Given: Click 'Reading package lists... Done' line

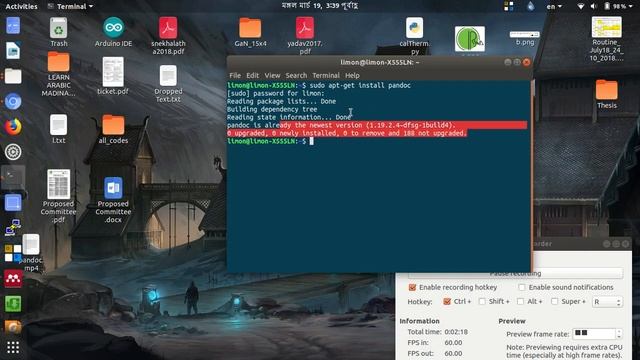Looking at the screenshot, I should point(282,101).
